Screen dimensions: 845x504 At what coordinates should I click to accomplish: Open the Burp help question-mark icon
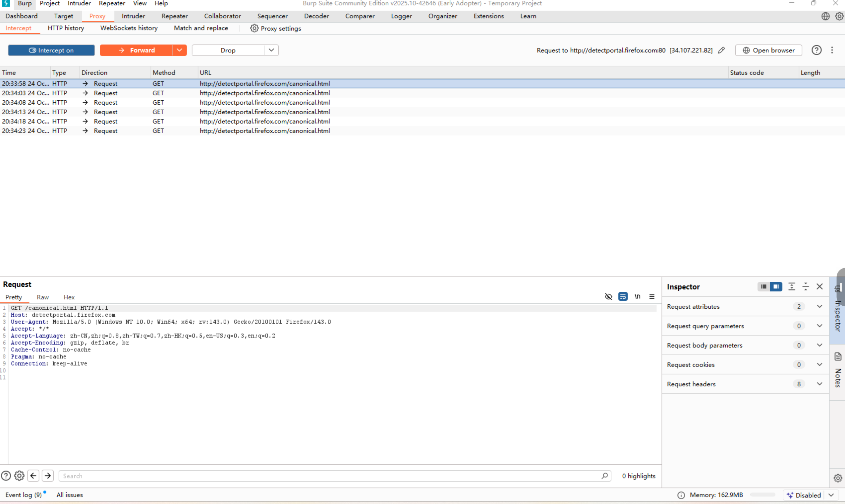pyautogui.click(x=817, y=50)
